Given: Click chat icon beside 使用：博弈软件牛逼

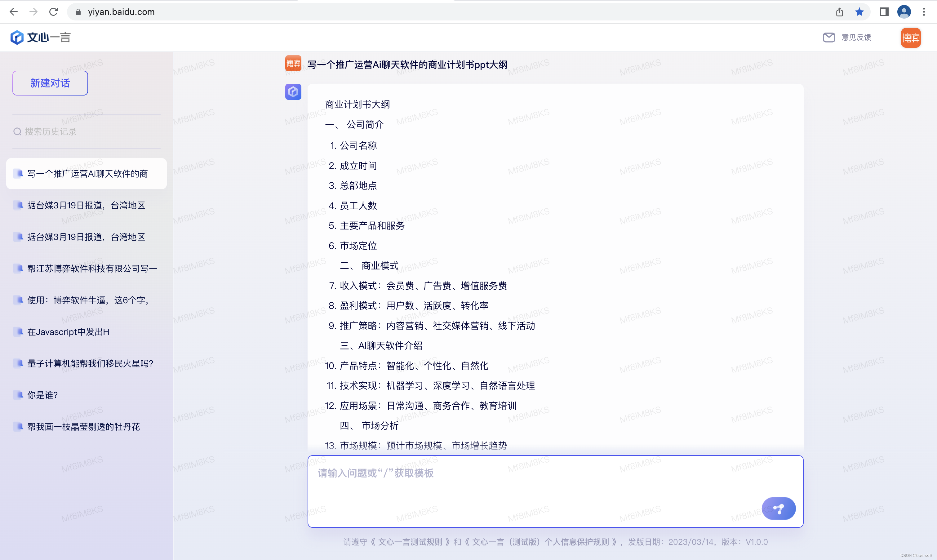Looking at the screenshot, I should (19, 300).
